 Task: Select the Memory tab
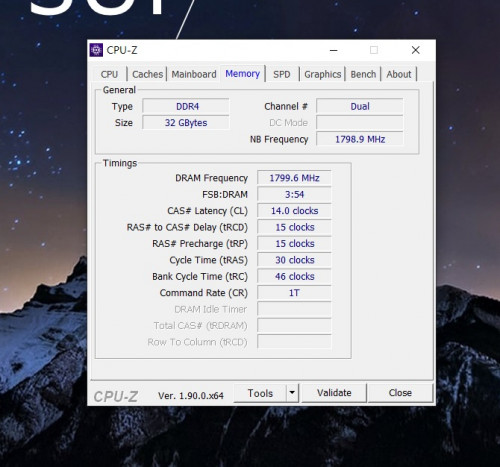(x=242, y=73)
